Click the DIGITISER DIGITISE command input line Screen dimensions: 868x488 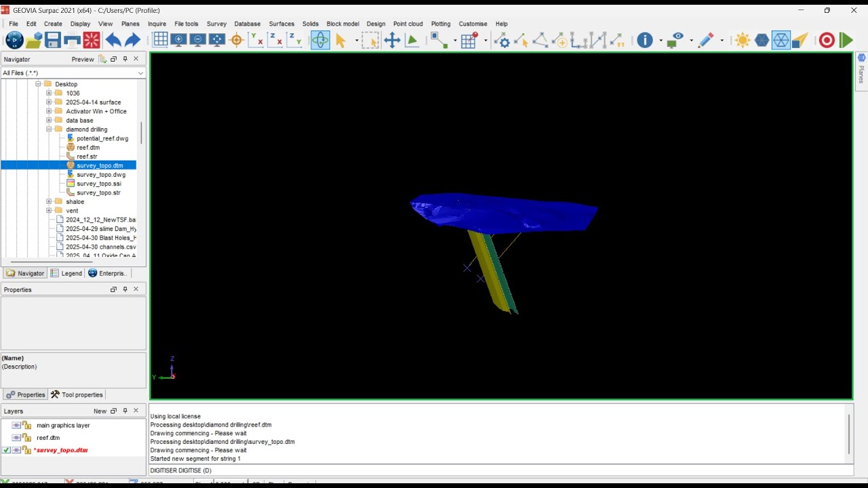tap(500, 470)
